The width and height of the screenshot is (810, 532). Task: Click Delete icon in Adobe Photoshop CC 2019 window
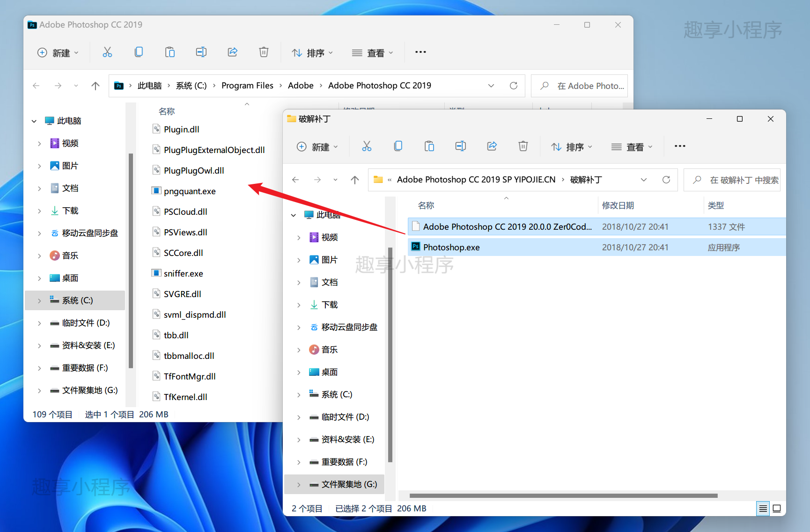pyautogui.click(x=264, y=52)
